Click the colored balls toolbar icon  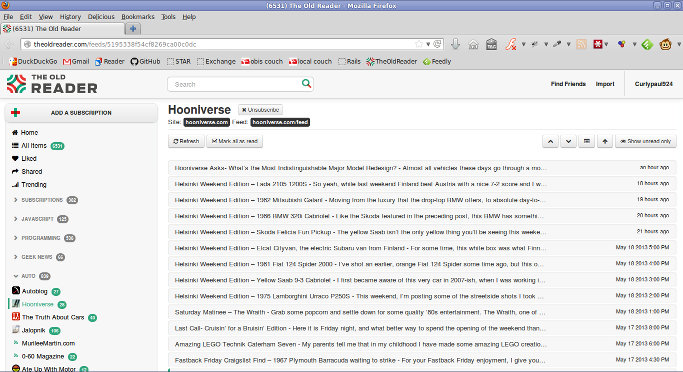coord(622,44)
